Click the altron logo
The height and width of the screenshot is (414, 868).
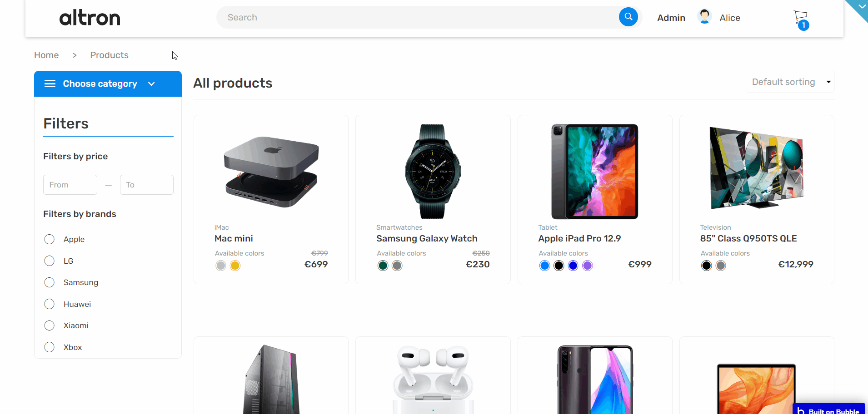[x=90, y=18]
